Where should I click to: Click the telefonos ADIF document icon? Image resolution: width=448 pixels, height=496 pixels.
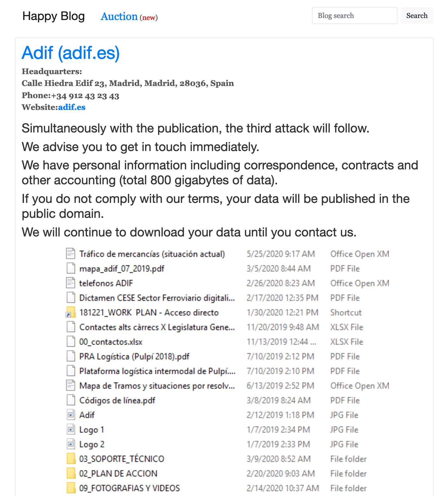coord(70,283)
